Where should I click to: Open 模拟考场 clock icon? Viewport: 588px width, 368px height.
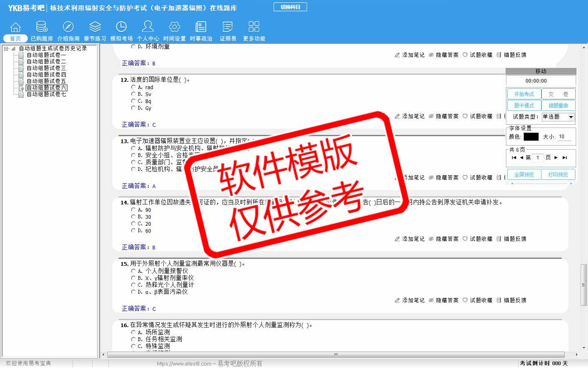[x=121, y=27]
